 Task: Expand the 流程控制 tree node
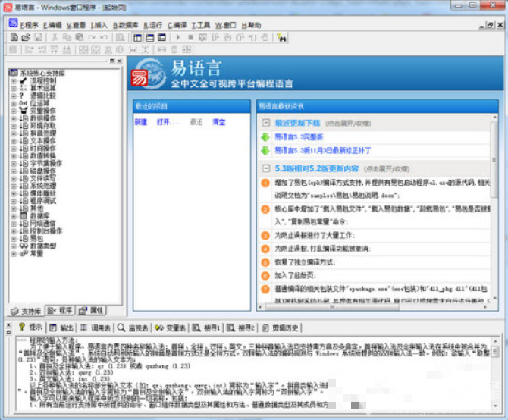pos(14,80)
